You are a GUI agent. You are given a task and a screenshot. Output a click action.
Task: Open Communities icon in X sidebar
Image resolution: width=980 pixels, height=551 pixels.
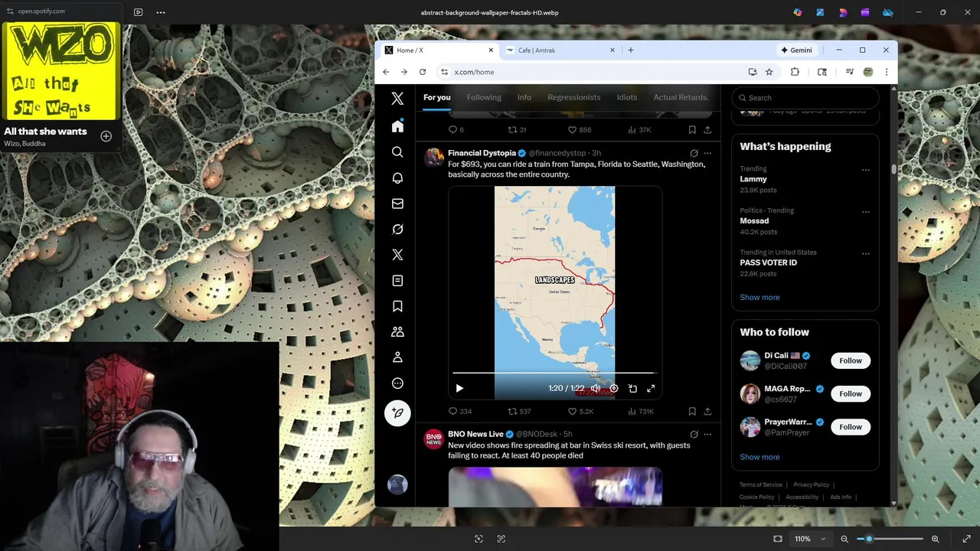[397, 332]
